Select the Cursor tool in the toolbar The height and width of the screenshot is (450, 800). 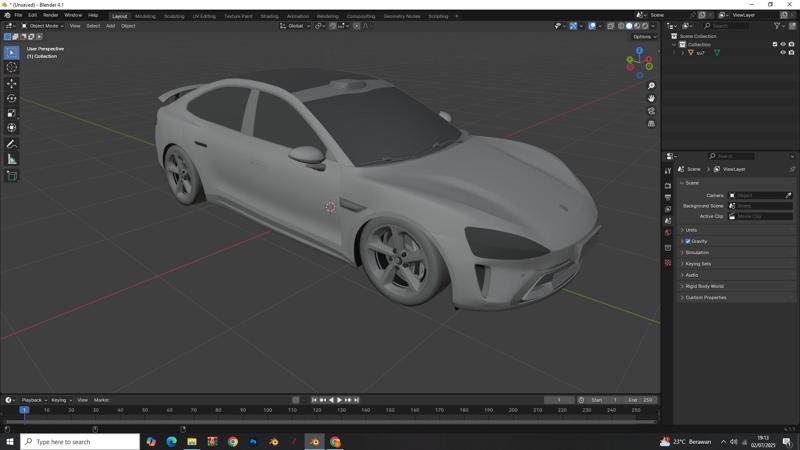[x=11, y=67]
